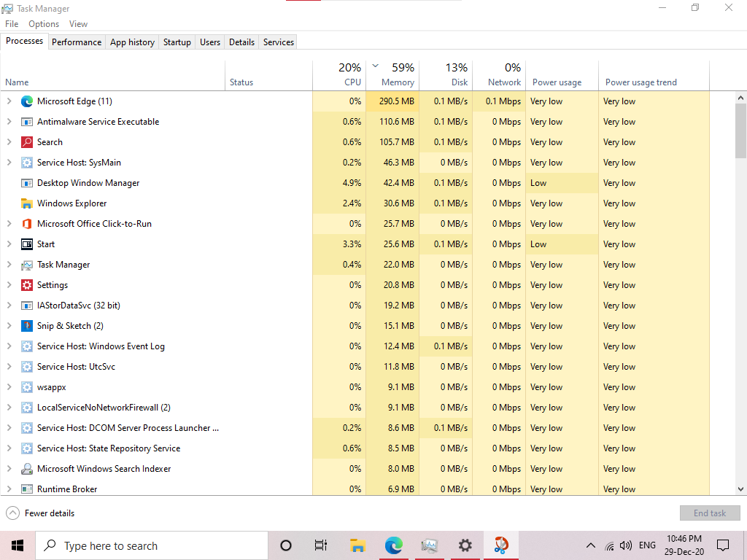Viewport: 747px width, 560px height.
Task: Open File Explorer from the taskbar
Action: (x=357, y=545)
